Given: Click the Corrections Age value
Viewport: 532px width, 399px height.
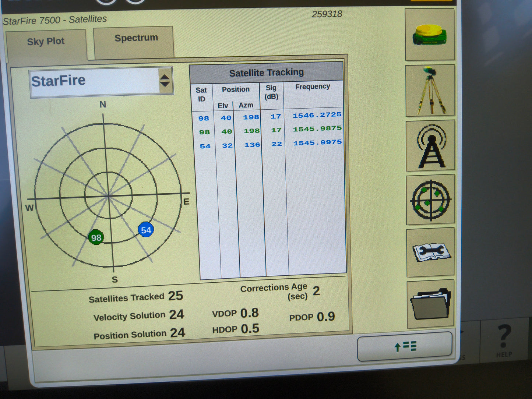Looking at the screenshot, I should click(x=316, y=291).
